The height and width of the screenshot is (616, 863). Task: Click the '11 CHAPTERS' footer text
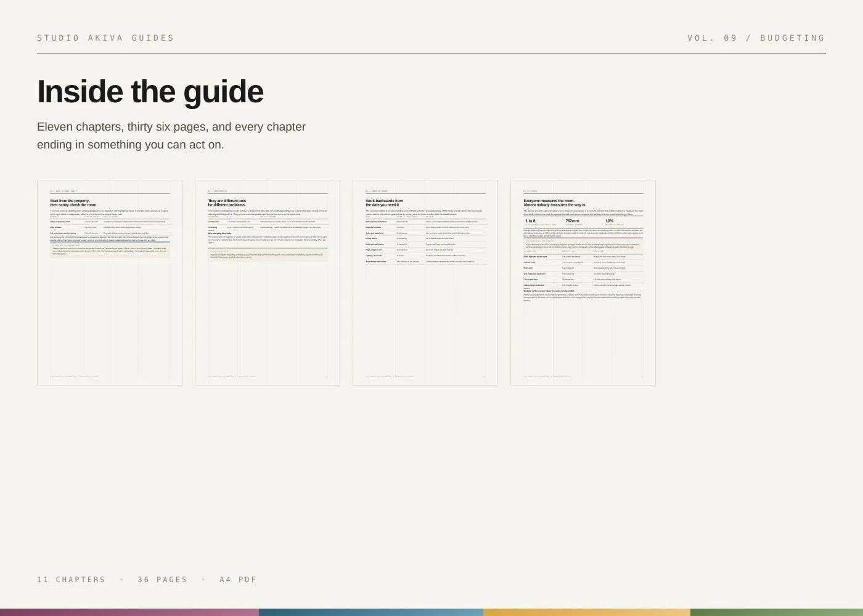(x=72, y=580)
